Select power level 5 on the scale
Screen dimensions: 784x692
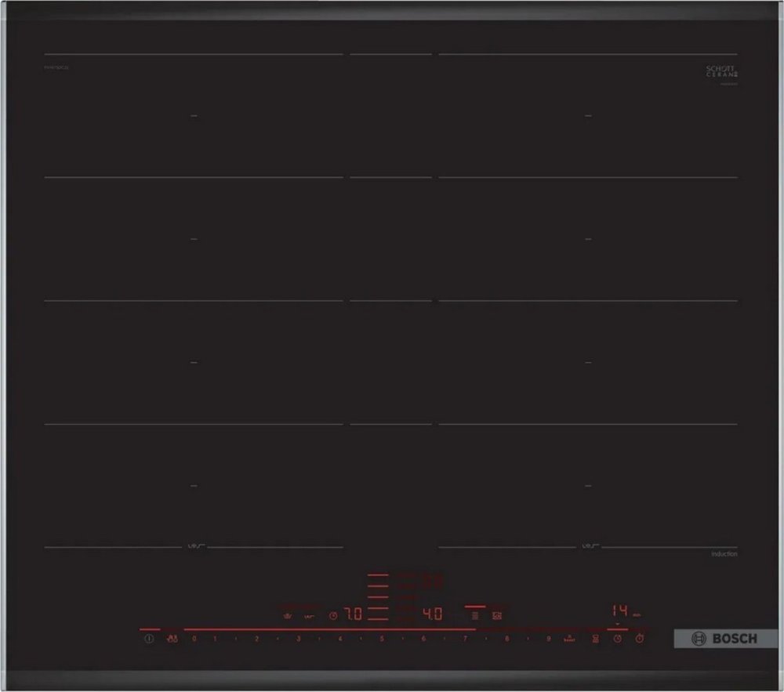(382, 639)
